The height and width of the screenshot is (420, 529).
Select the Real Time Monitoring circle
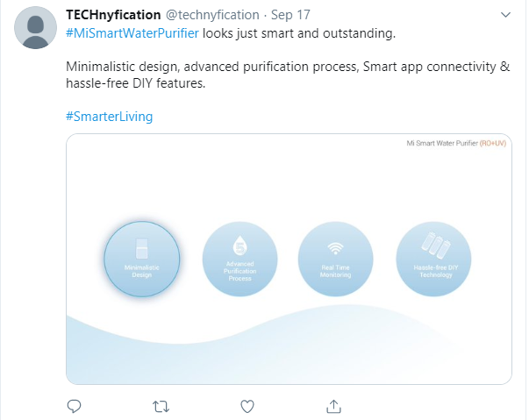click(x=335, y=259)
